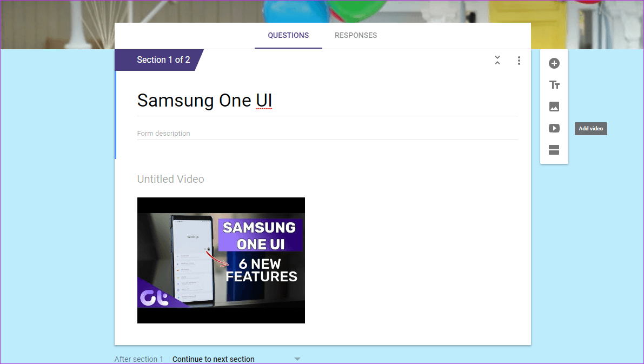
Task: Edit the Samsung One UI form title
Action: [327, 101]
